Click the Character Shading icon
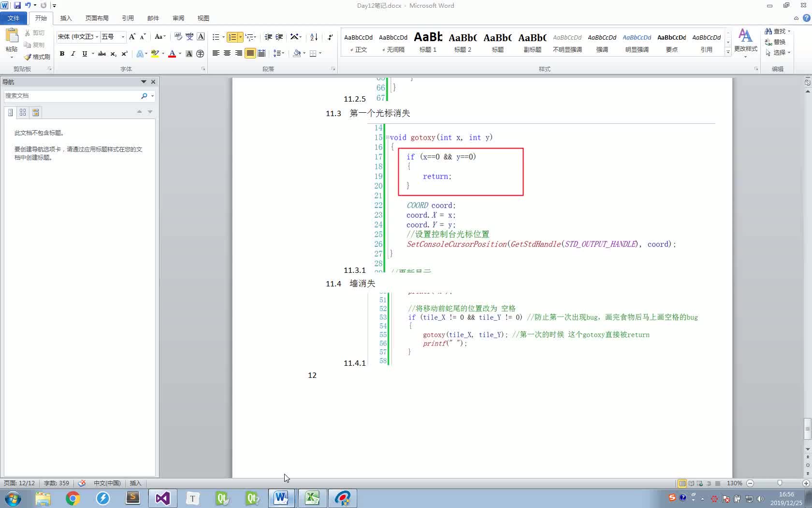Screen dimensions: 812x508 click(x=189, y=54)
